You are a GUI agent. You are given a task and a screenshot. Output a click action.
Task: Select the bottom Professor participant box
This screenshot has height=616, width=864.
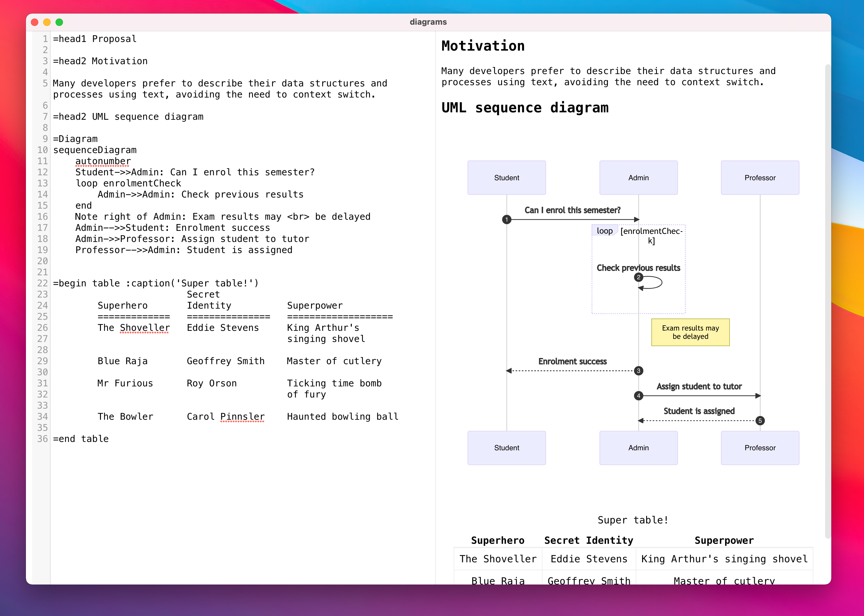(760, 447)
